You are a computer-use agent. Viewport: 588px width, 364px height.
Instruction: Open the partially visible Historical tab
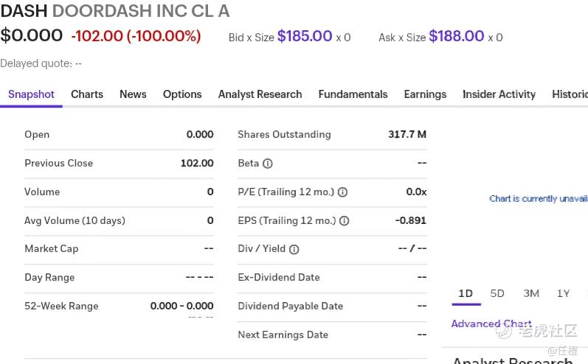570,94
